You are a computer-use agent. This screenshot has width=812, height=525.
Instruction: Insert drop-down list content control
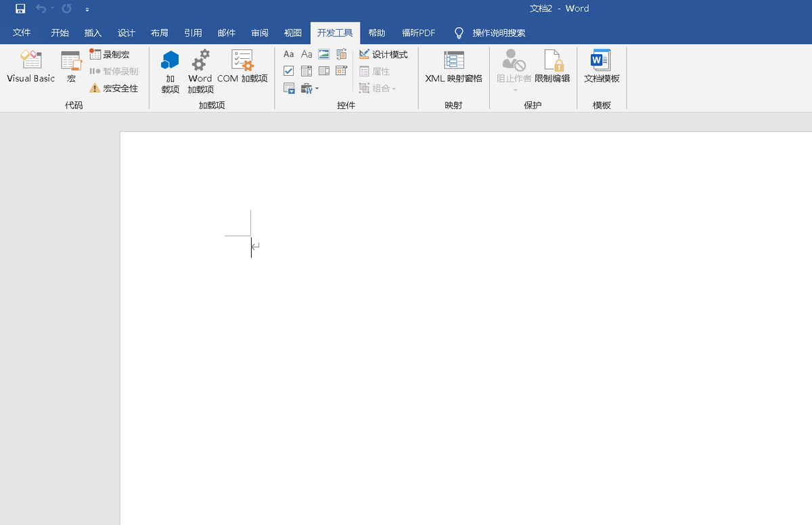[x=324, y=71]
